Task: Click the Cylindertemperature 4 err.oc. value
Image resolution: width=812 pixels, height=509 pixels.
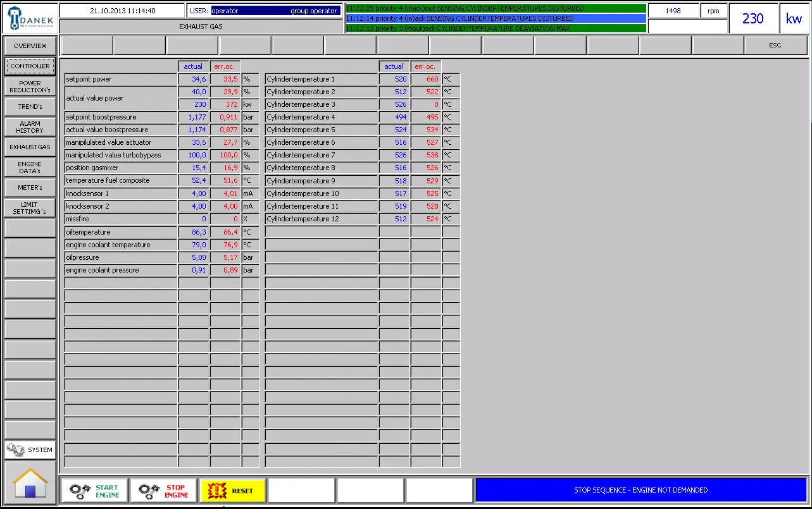Action: [x=425, y=117]
